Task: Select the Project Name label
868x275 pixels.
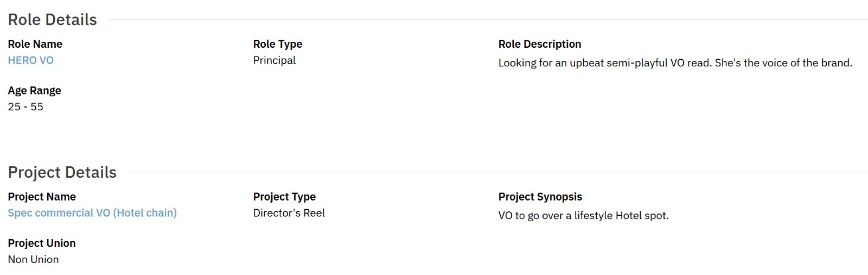Action: pos(42,197)
